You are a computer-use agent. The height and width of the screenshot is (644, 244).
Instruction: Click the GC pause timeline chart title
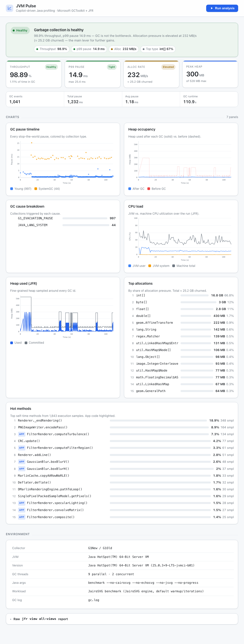(x=25, y=129)
